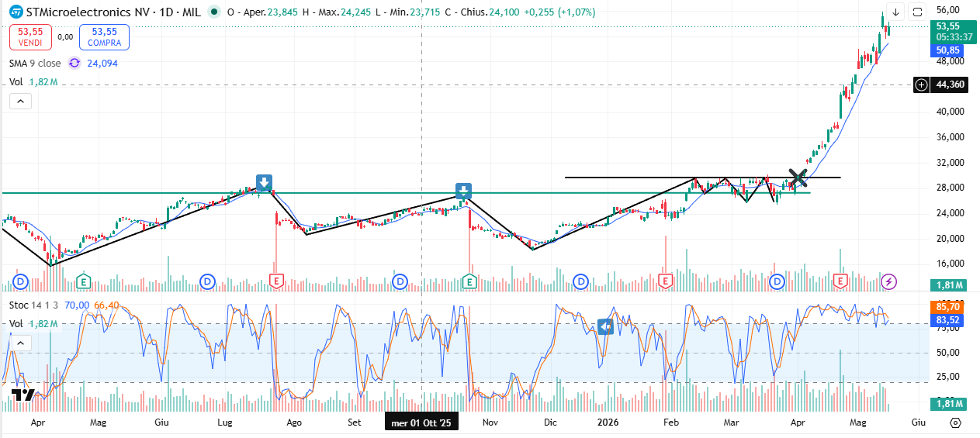Open chart settings via the gear icon
The height and width of the screenshot is (438, 980).
coord(955,423)
